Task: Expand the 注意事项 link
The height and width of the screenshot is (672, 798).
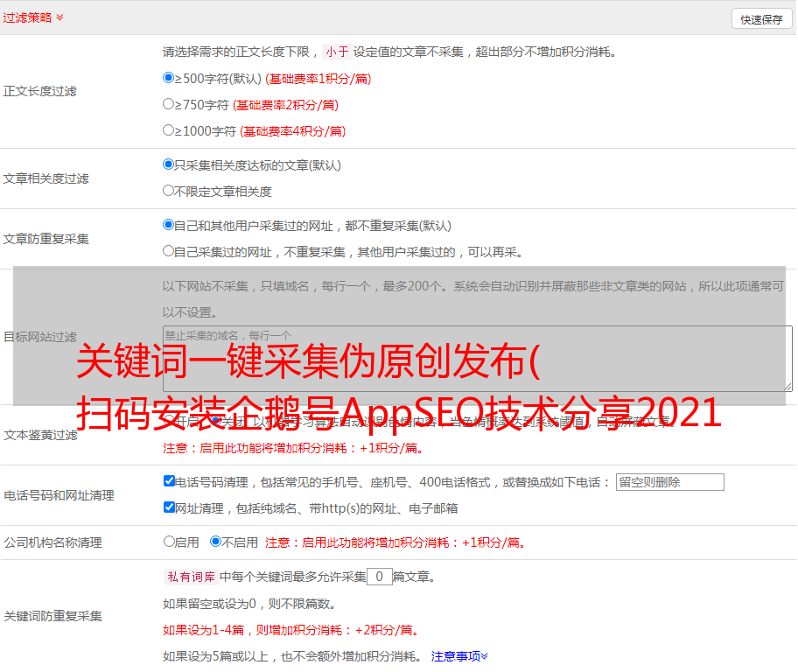Action: point(459,656)
